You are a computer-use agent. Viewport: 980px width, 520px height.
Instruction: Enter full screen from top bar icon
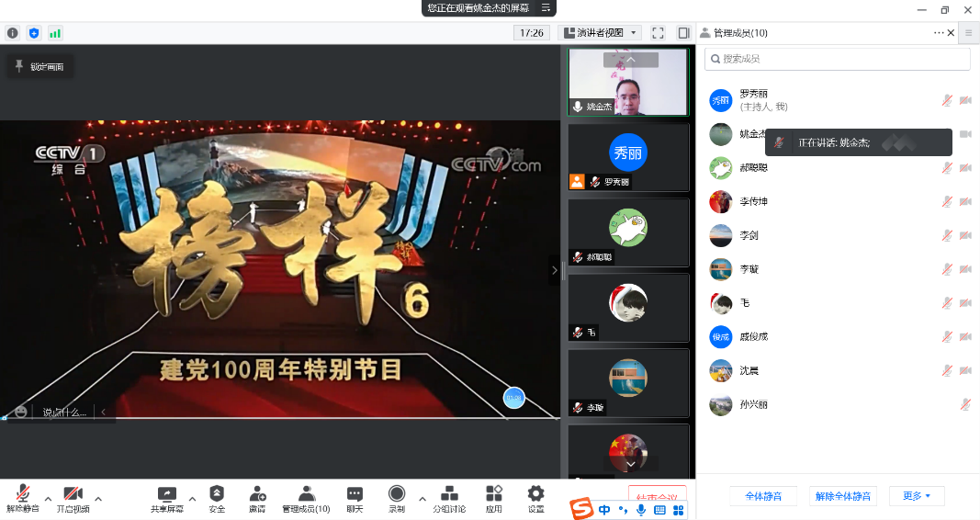(x=658, y=33)
